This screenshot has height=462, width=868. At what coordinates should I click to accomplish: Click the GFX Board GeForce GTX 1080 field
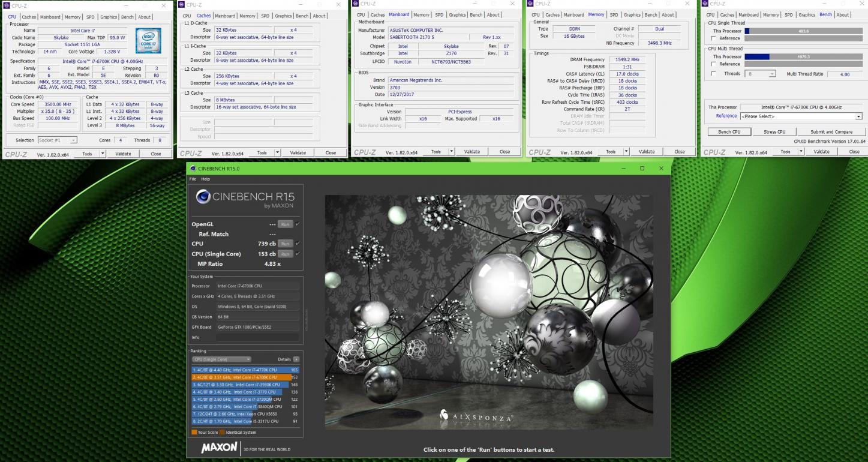pyautogui.click(x=257, y=327)
